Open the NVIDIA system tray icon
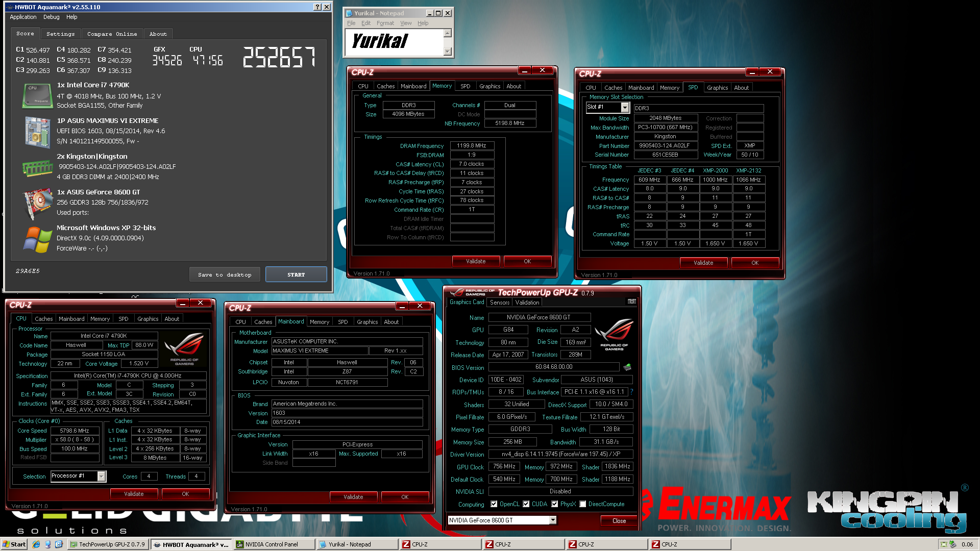This screenshot has height=551, width=980. point(944,544)
